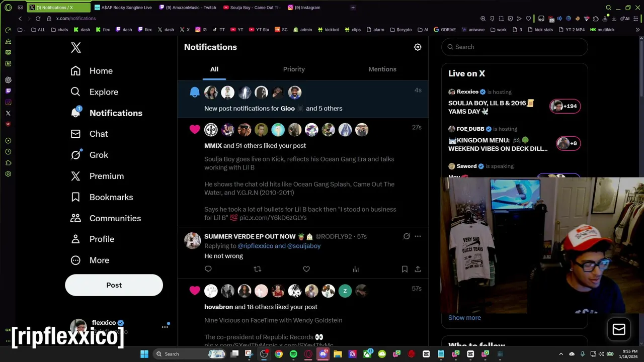Open the chats bookmarks folder

[59, 30]
